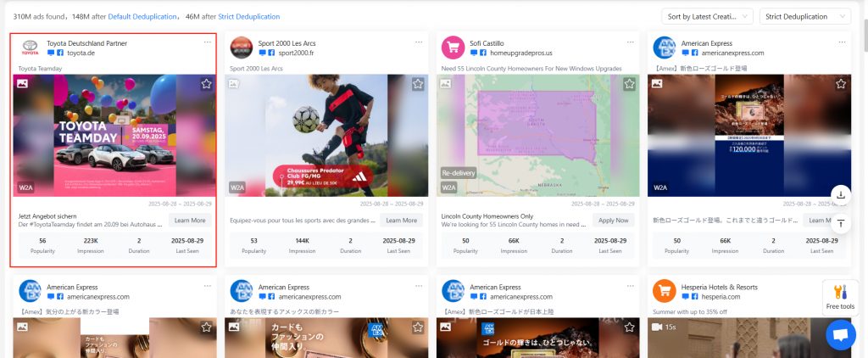Image resolution: width=868 pixels, height=358 pixels.
Task: Click the back-to-top arrow button
Action: click(840, 223)
